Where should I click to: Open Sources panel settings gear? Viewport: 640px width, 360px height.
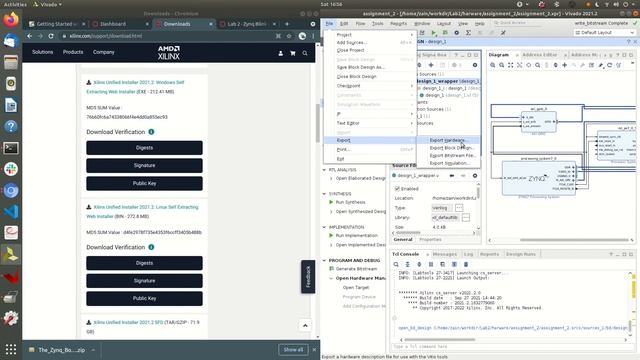(475, 65)
